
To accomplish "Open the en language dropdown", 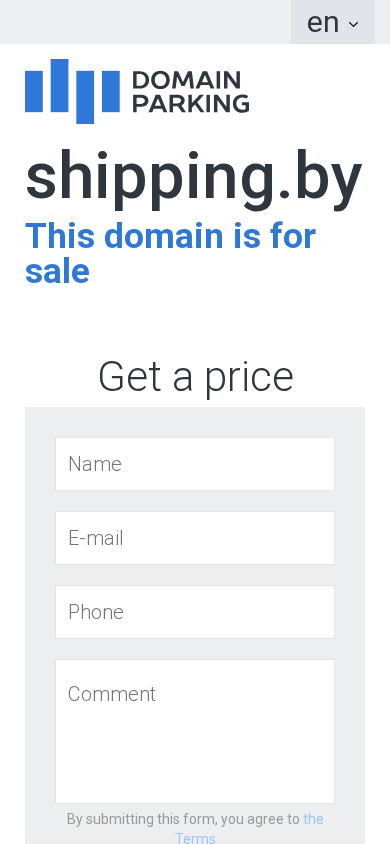I will point(333,22).
